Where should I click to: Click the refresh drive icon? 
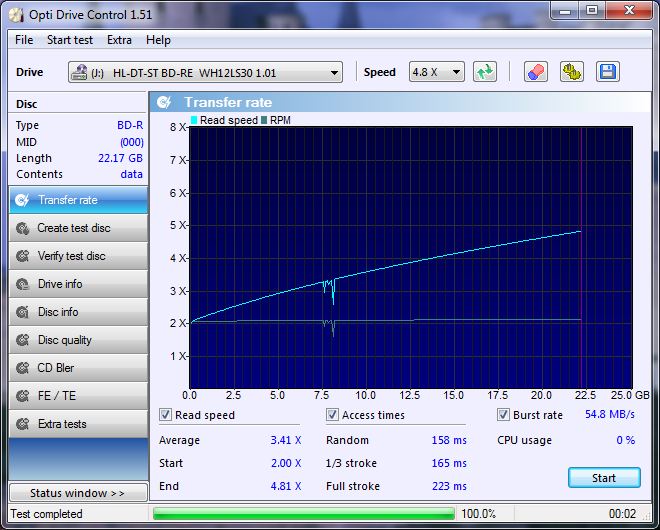click(485, 72)
